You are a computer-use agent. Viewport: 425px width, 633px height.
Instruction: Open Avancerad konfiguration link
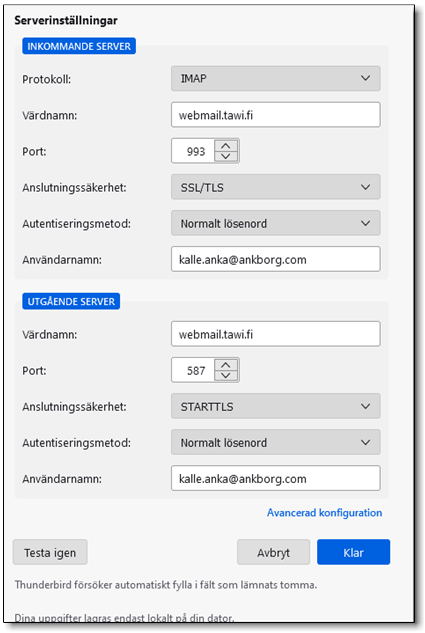click(x=325, y=513)
